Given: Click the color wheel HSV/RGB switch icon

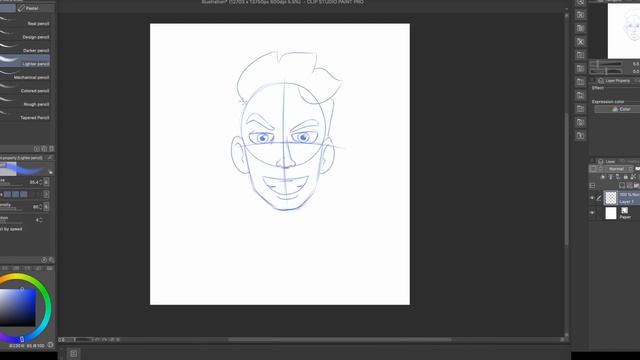Looking at the screenshot, I should pos(51,345).
